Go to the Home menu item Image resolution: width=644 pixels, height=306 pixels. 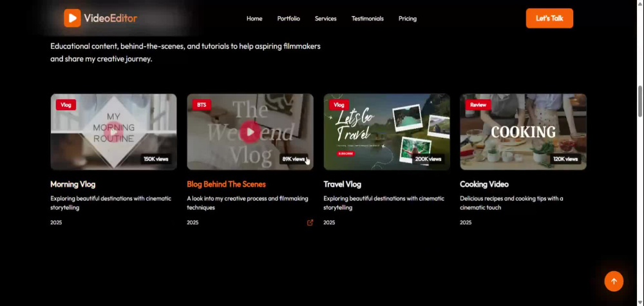click(254, 19)
